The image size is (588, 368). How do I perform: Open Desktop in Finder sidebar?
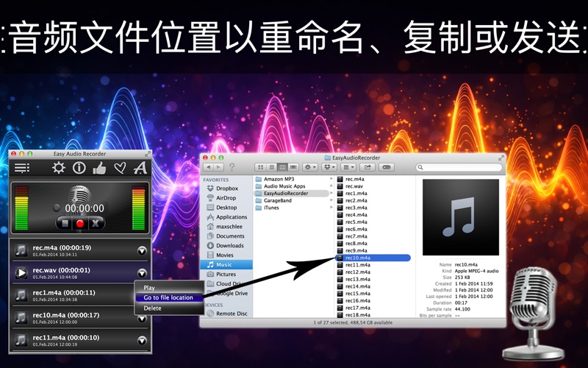pyautogui.click(x=226, y=208)
